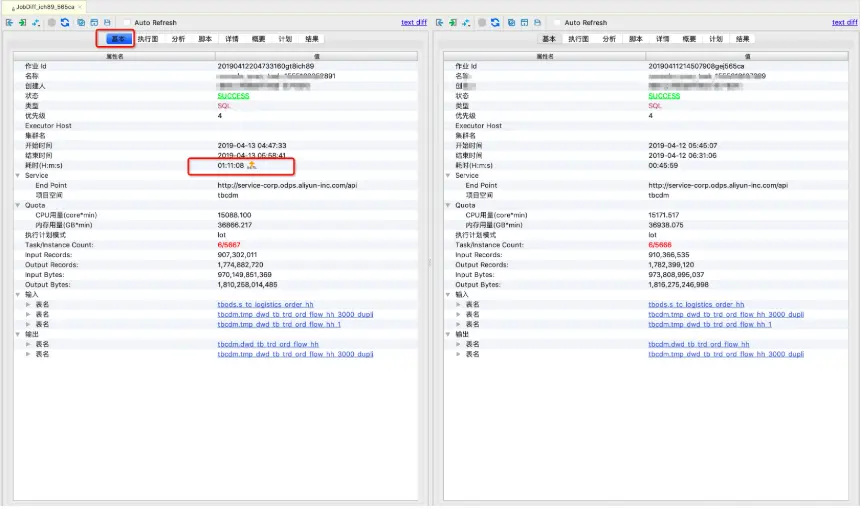The width and height of the screenshot is (862, 509).
Task: Click the job compare icon in left pane toolbar
Action: click(36, 23)
